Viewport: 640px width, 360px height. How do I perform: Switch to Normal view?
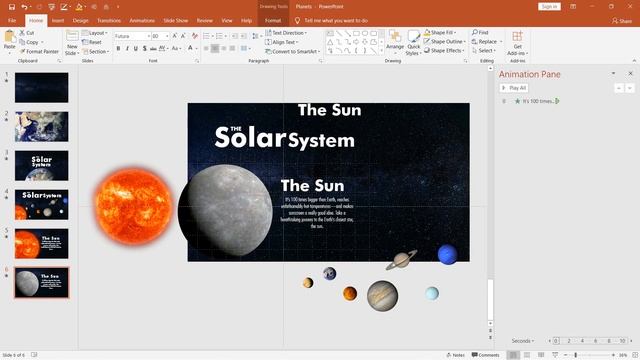click(x=513, y=355)
